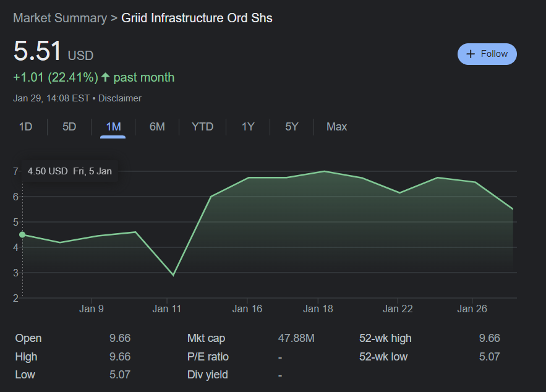Click the 47.88M market cap value
The image size is (546, 392).
click(296, 338)
